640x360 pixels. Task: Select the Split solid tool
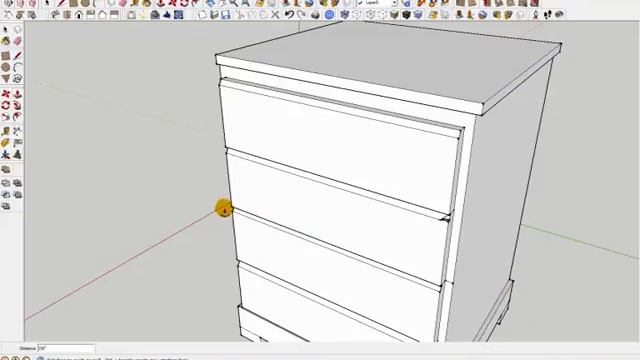coord(6,206)
